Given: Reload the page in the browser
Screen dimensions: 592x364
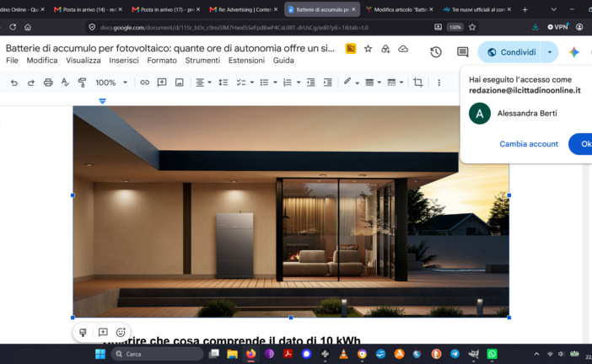Looking at the screenshot, I should (x=13, y=27).
